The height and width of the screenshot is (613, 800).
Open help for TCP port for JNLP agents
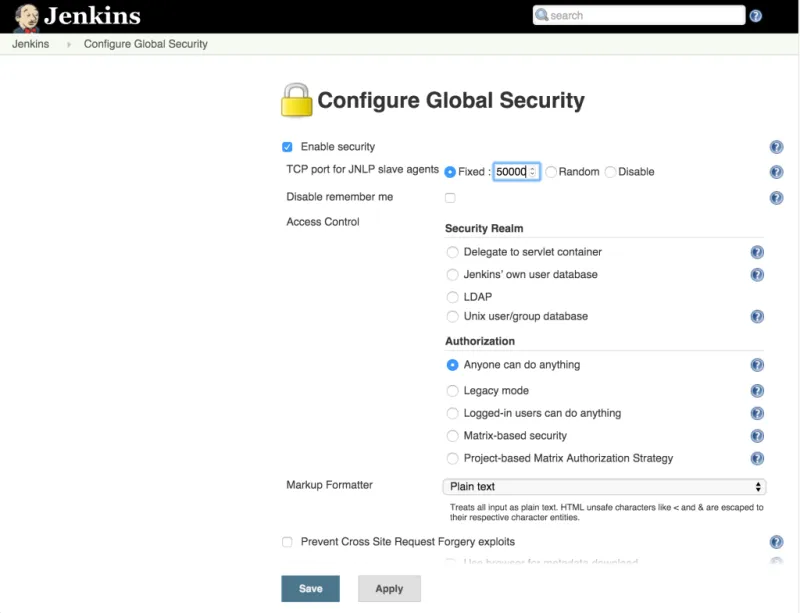click(776, 171)
